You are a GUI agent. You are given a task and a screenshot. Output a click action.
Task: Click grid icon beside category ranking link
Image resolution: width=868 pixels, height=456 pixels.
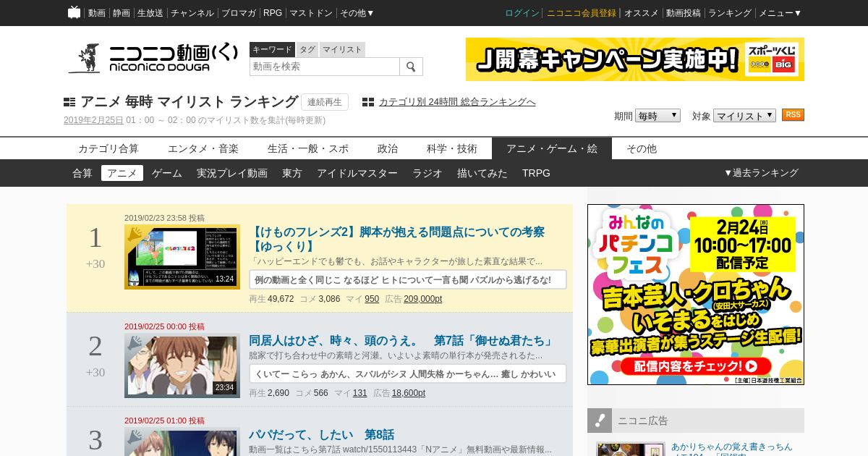(368, 102)
